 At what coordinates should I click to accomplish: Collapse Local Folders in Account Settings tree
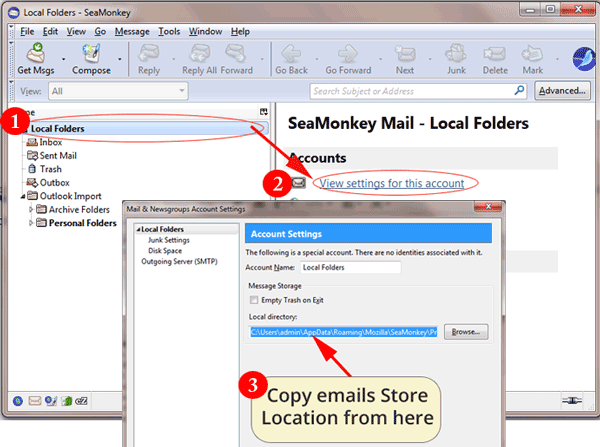139,229
